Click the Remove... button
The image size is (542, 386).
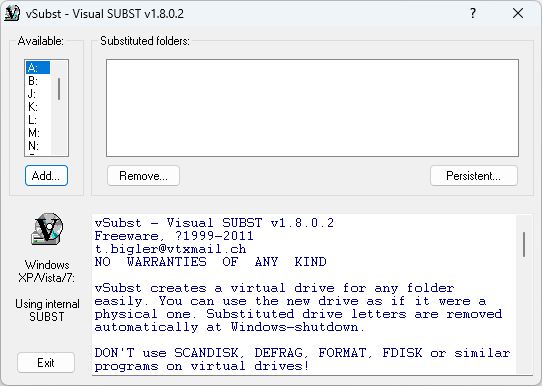[x=143, y=176]
